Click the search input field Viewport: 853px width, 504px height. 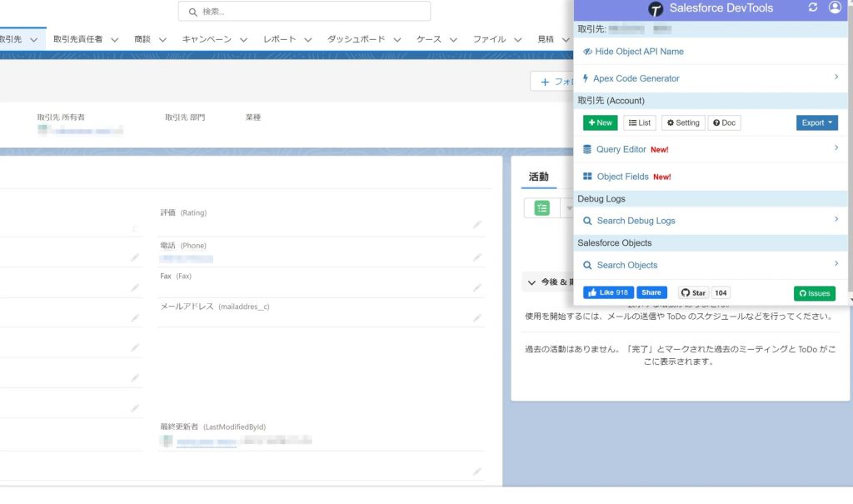(304, 12)
